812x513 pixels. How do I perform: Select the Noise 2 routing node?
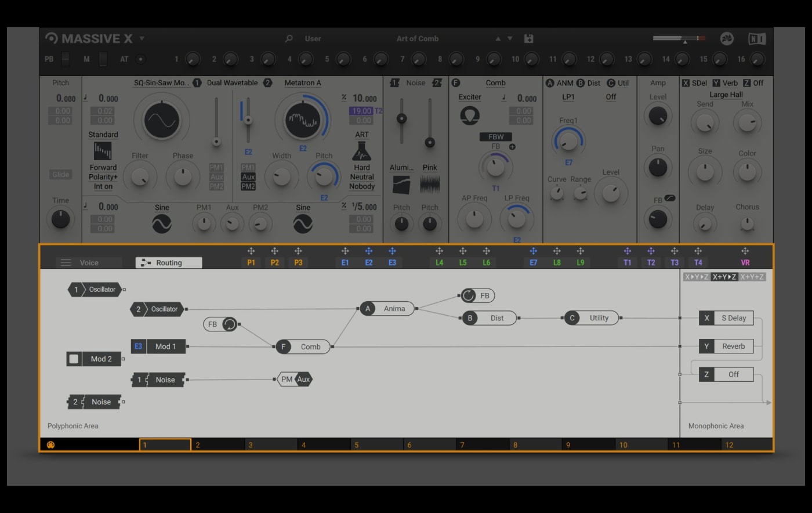click(x=95, y=402)
